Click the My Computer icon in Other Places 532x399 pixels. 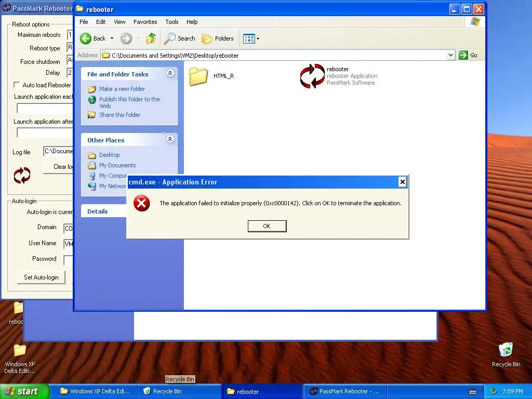[92, 176]
